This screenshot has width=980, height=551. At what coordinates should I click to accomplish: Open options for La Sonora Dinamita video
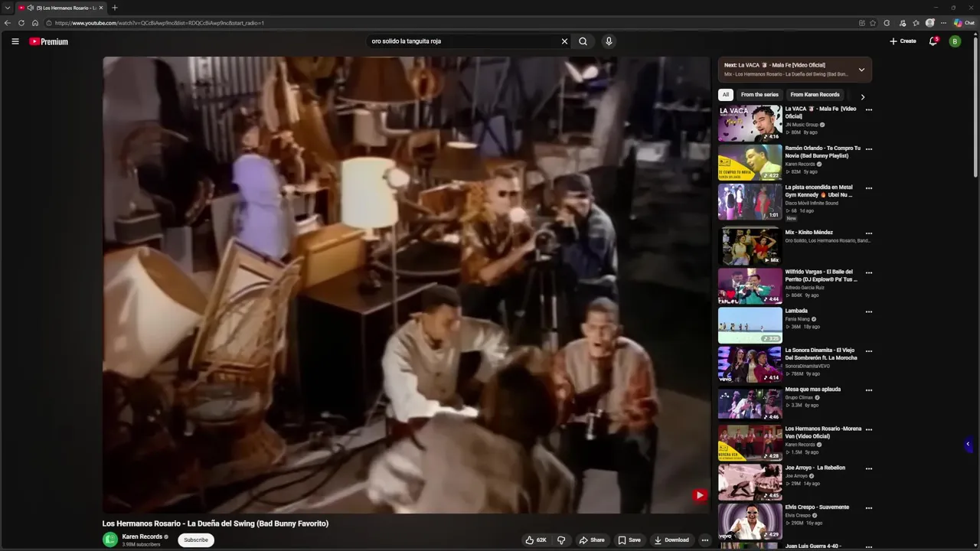(868, 351)
